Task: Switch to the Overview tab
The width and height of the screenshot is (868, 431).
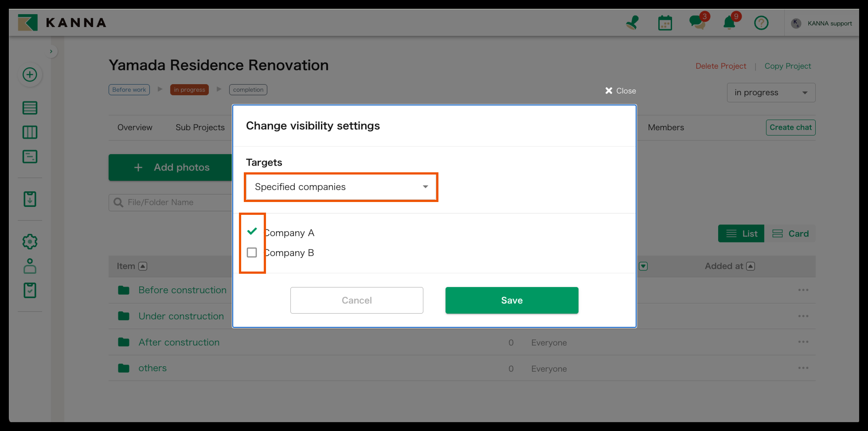Action: point(135,127)
